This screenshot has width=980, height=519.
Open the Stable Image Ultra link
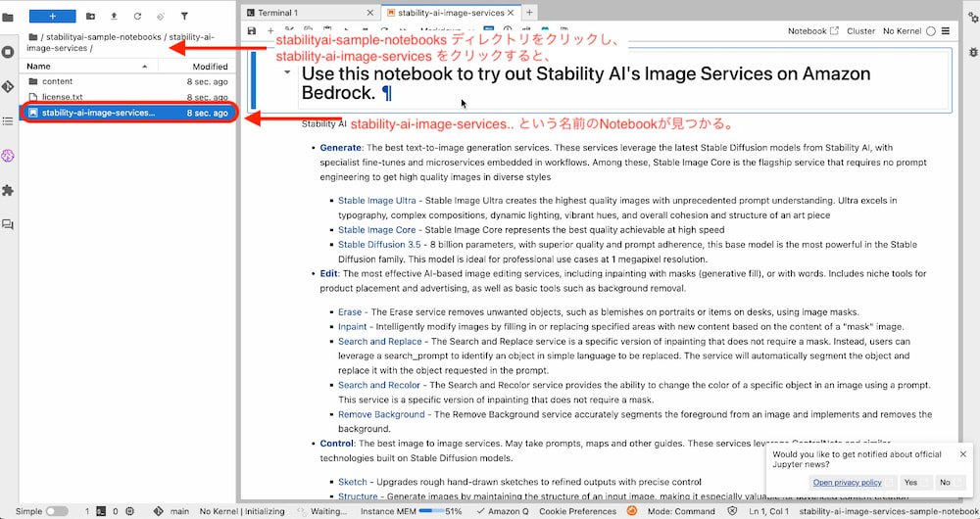tap(377, 201)
